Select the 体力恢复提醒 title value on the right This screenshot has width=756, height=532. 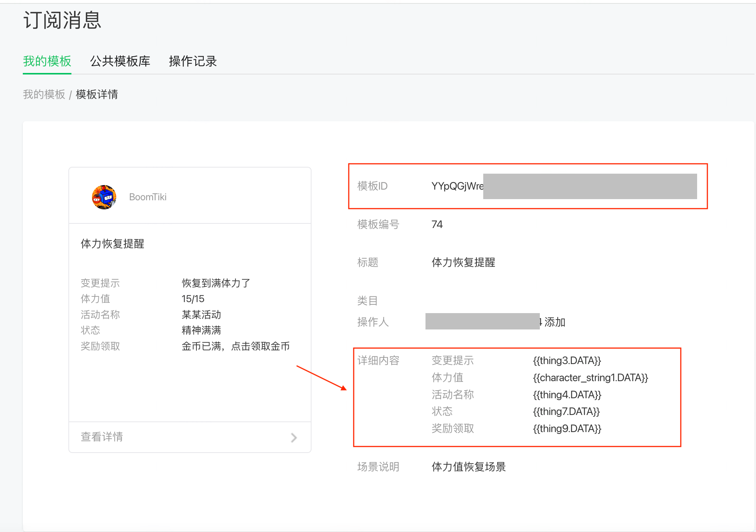pyautogui.click(x=463, y=262)
